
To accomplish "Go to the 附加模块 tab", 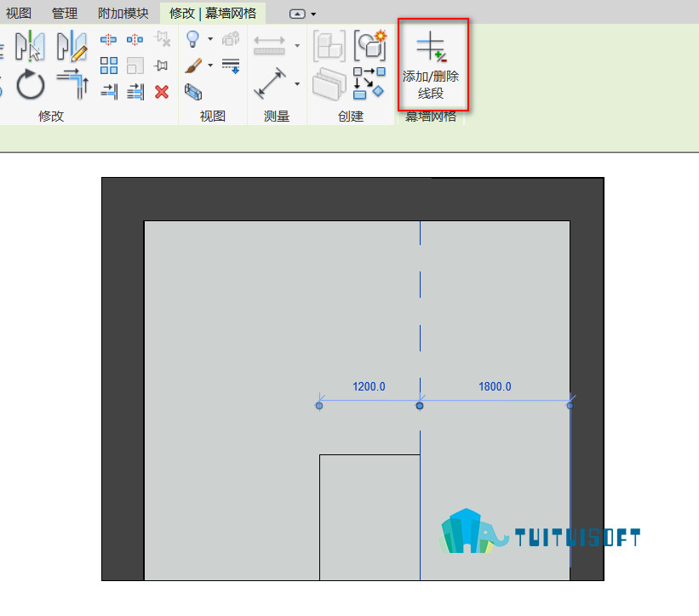I will point(123,14).
